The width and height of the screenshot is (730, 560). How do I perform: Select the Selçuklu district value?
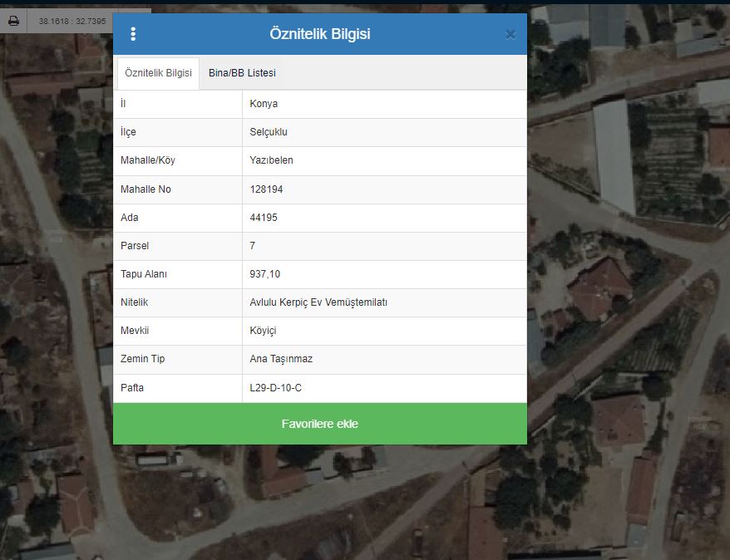click(269, 132)
